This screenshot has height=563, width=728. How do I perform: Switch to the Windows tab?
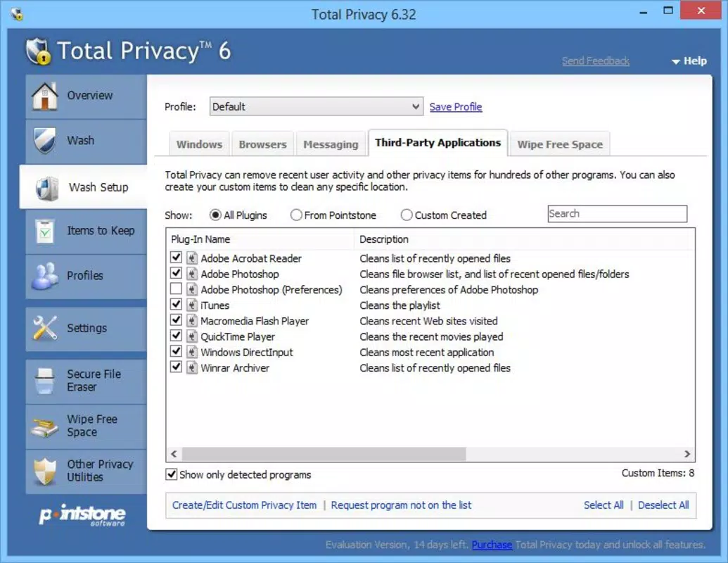coord(199,144)
